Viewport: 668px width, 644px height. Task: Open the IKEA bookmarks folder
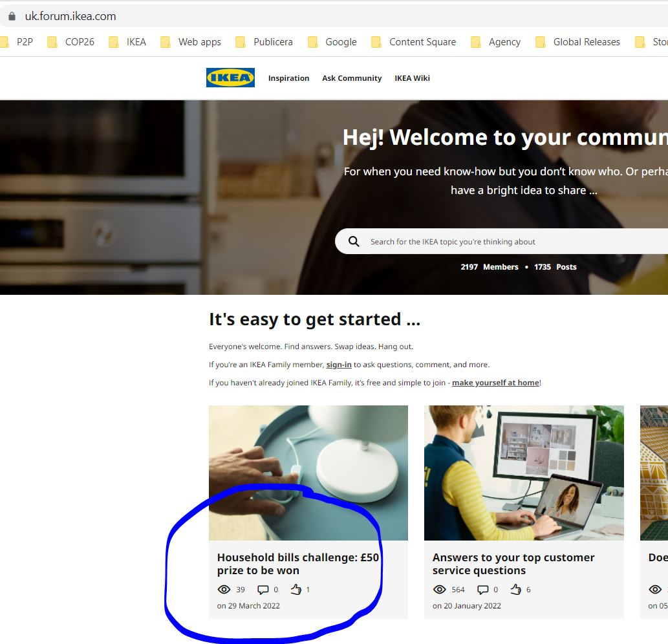tap(127, 42)
